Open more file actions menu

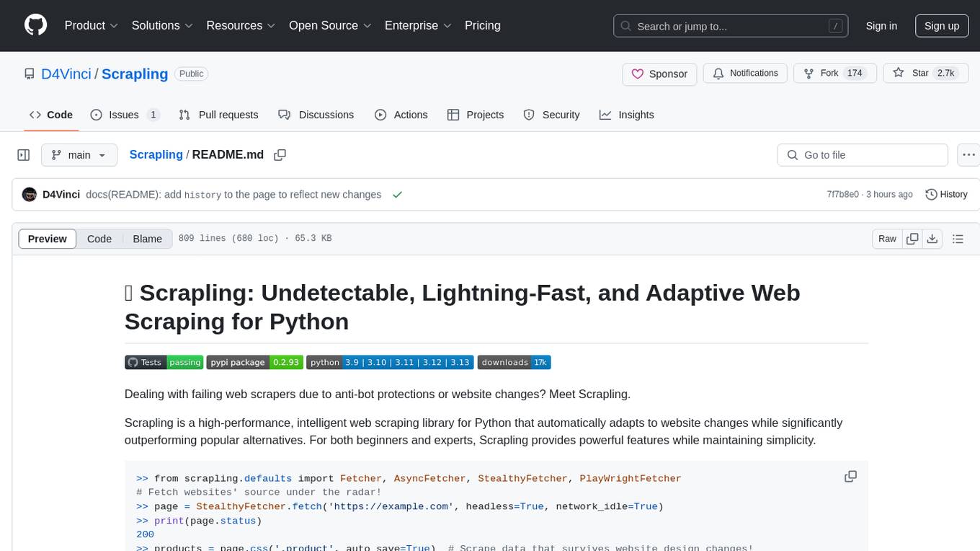click(x=968, y=155)
